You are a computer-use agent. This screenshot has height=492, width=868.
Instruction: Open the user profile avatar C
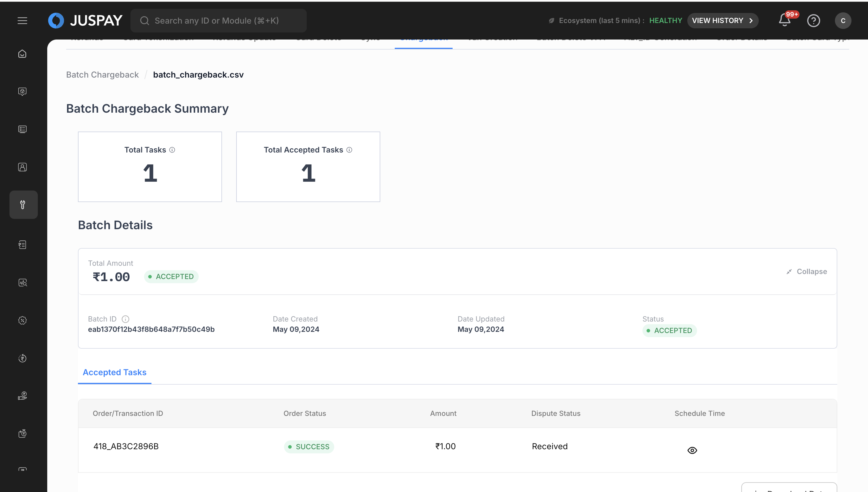click(843, 21)
